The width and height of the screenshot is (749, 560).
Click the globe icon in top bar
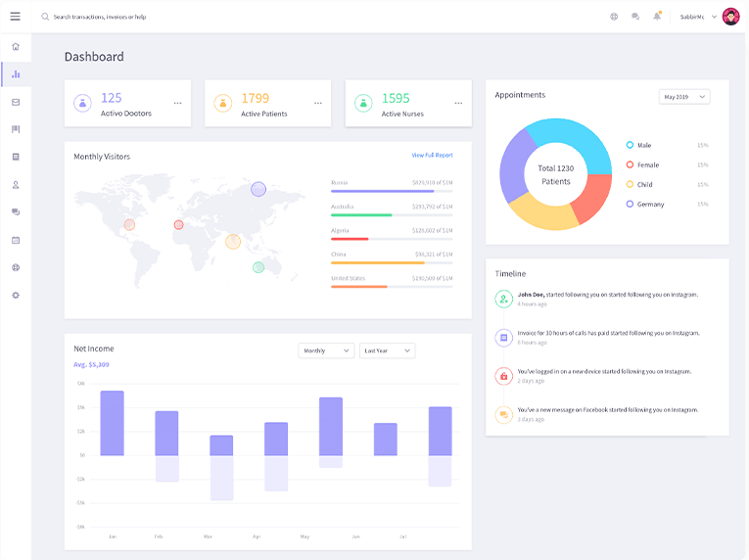tap(614, 17)
